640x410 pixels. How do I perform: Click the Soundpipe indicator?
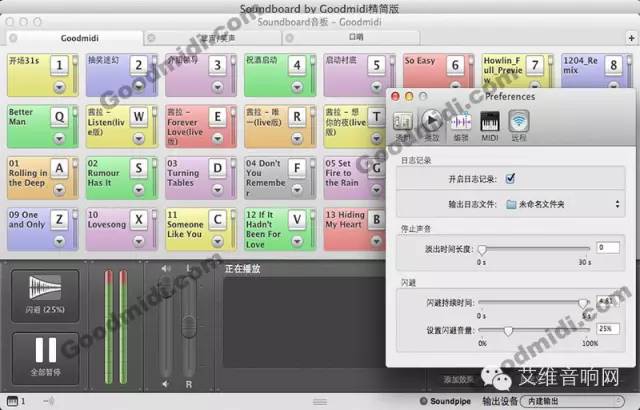click(445, 401)
